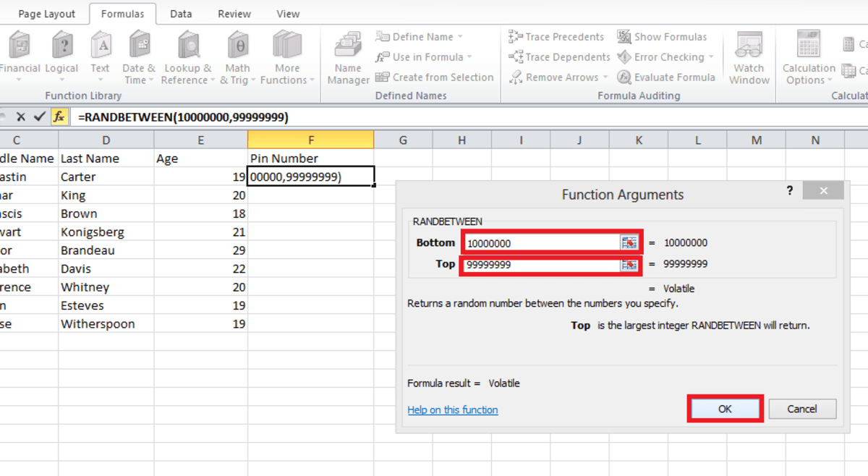Screen dimensions: 868x476
Task: Select column F header
Action: point(311,140)
